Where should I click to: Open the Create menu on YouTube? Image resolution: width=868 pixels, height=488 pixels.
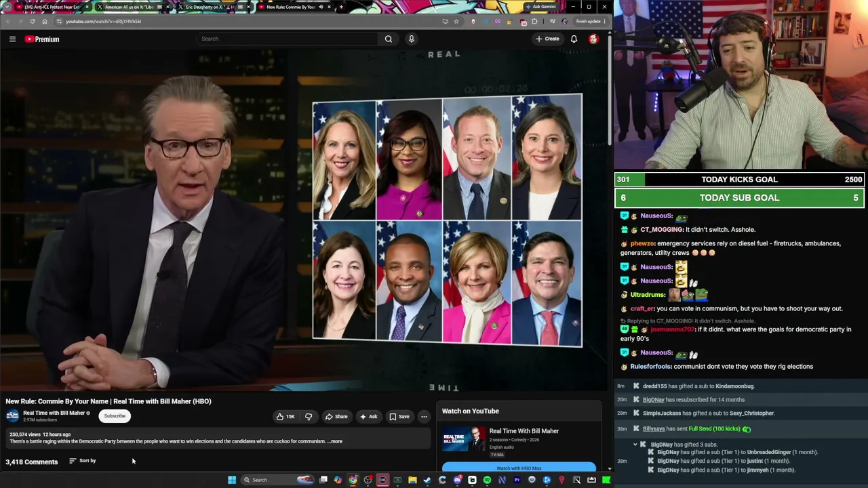click(x=548, y=39)
